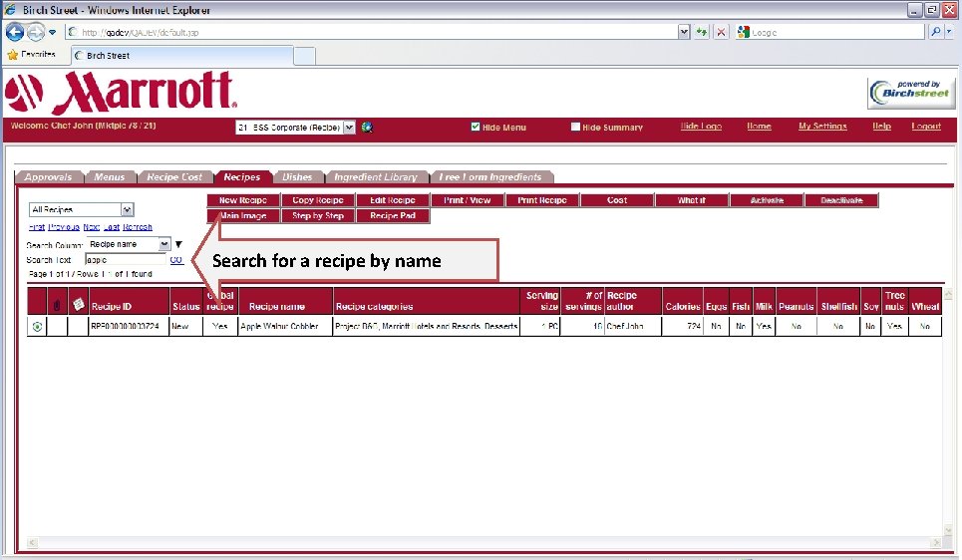Click the notes column header icon
This screenshot has width=962, height=560.
(78, 304)
